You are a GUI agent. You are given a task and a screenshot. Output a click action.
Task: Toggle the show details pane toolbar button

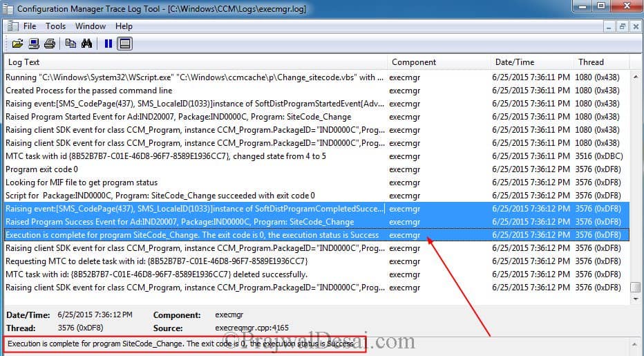coord(125,44)
